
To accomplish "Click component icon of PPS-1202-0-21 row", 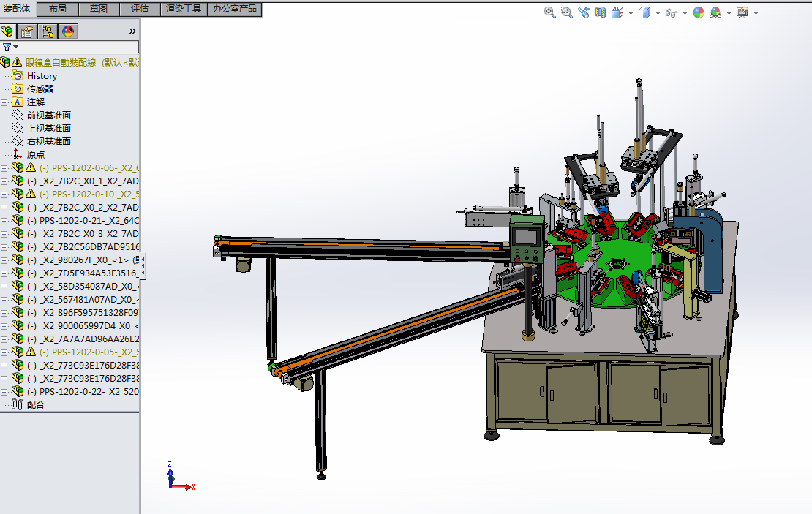I will [x=18, y=220].
